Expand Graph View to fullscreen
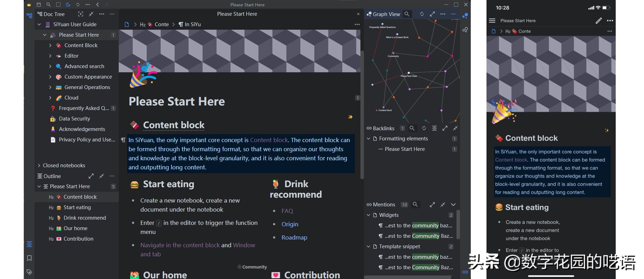The width and height of the screenshot is (644, 279). tap(432, 14)
